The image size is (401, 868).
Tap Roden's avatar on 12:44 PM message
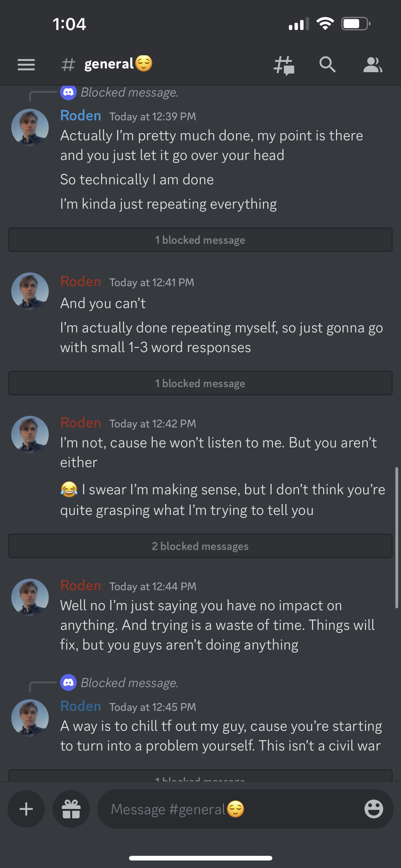pyautogui.click(x=30, y=597)
